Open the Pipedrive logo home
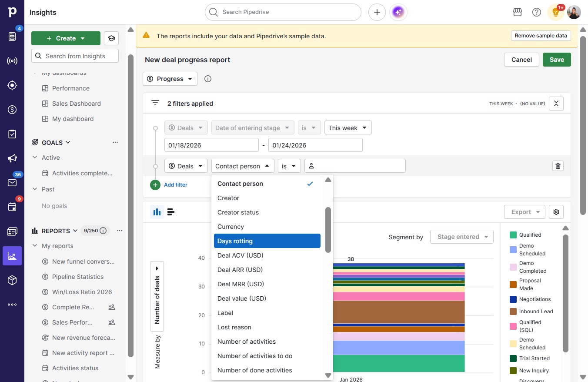Image resolution: width=588 pixels, height=382 pixels. pos(12,12)
